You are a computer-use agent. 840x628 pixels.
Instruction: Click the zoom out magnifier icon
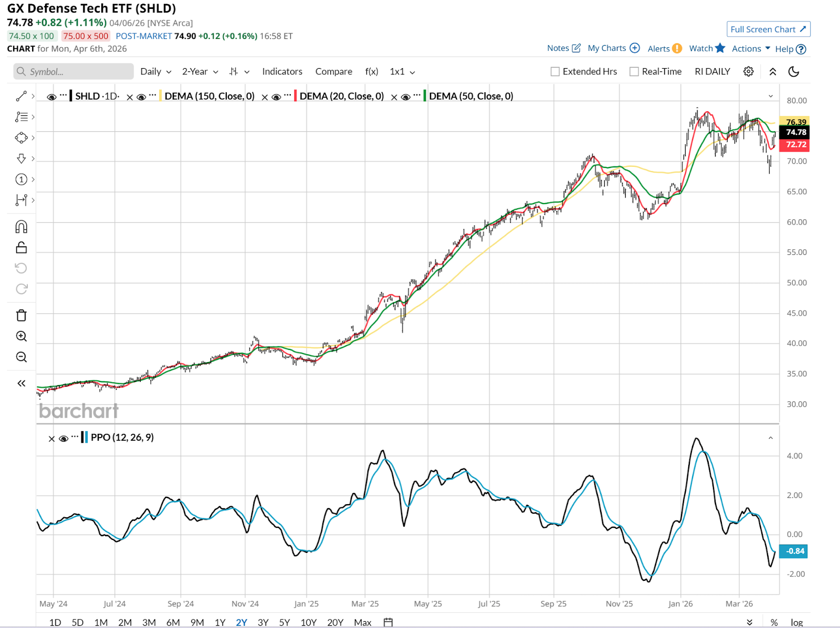[x=21, y=357]
